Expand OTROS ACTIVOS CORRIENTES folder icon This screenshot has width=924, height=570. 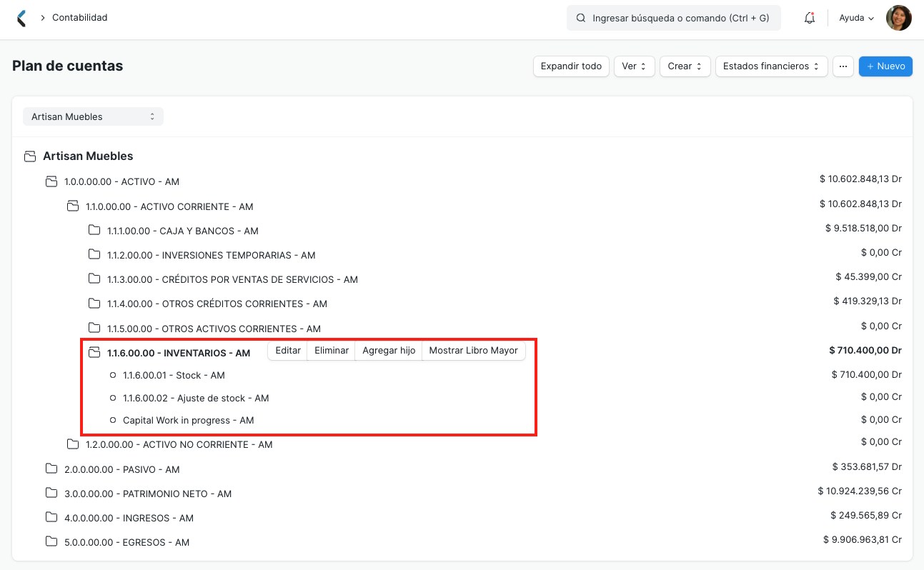tap(94, 329)
